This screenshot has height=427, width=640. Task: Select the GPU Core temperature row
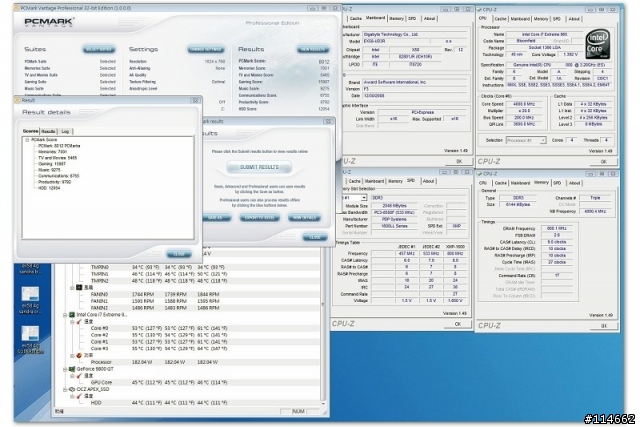point(188,383)
